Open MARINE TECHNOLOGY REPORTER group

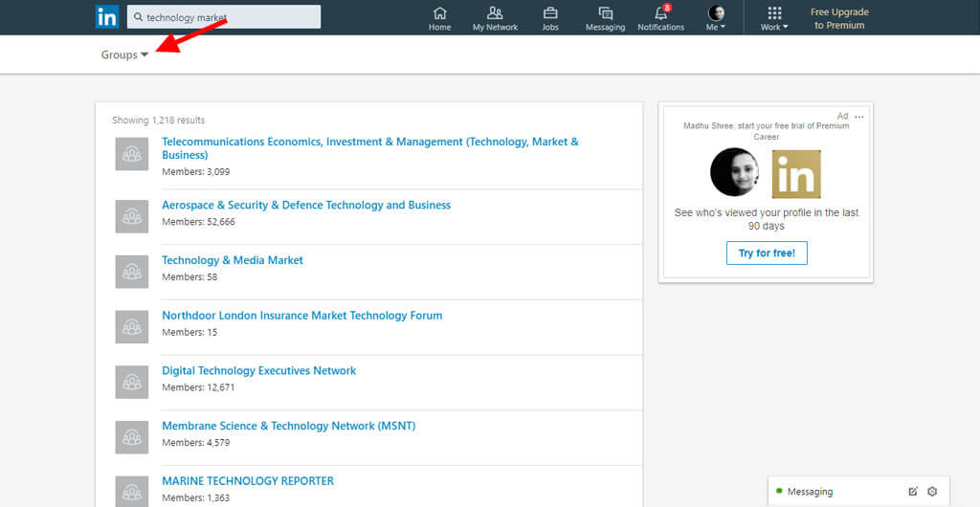(248, 481)
